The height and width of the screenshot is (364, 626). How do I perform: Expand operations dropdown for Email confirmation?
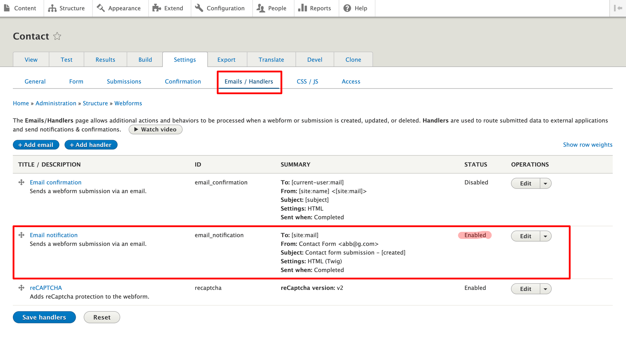point(546,184)
